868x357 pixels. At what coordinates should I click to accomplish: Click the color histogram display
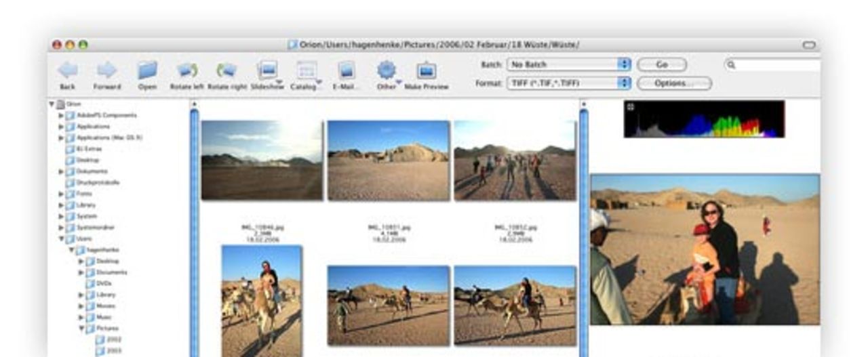[x=704, y=119]
